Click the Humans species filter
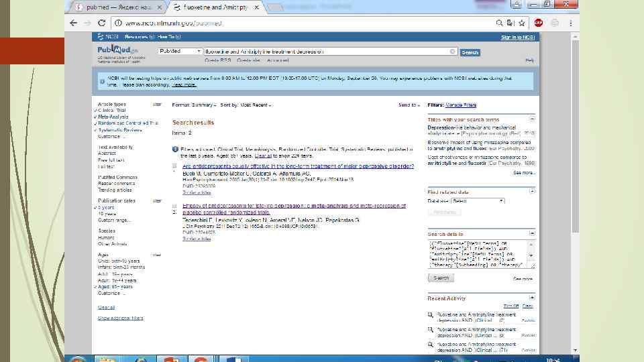This screenshot has width=644, height=362. coord(106,237)
